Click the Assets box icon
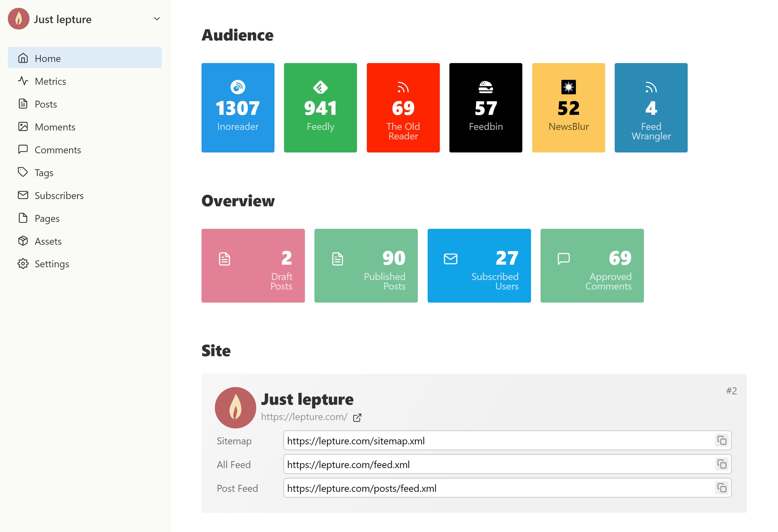 (x=23, y=240)
